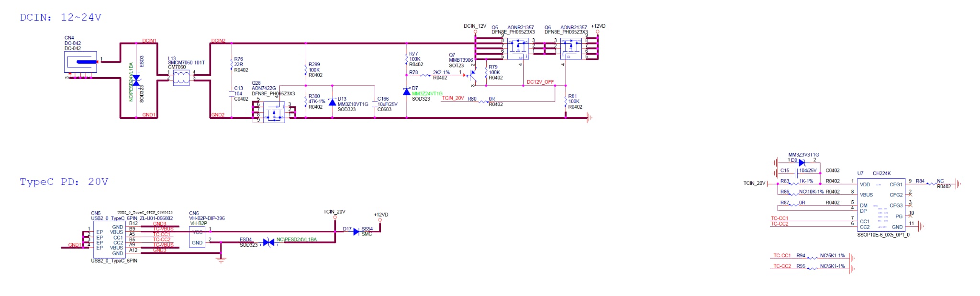Select the U7 CH224K chip body
Image resolution: width=980 pixels, height=296 pixels.
pos(881,205)
